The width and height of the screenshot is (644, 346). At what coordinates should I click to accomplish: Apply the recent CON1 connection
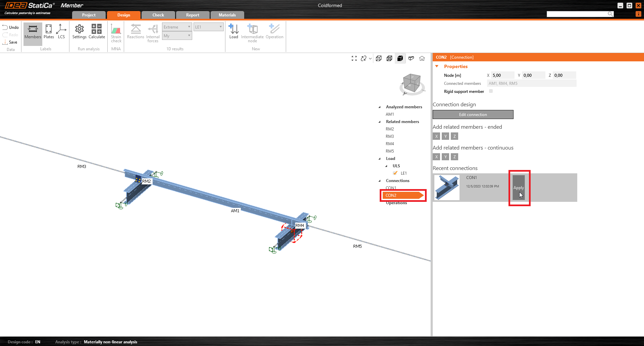pyautogui.click(x=519, y=188)
